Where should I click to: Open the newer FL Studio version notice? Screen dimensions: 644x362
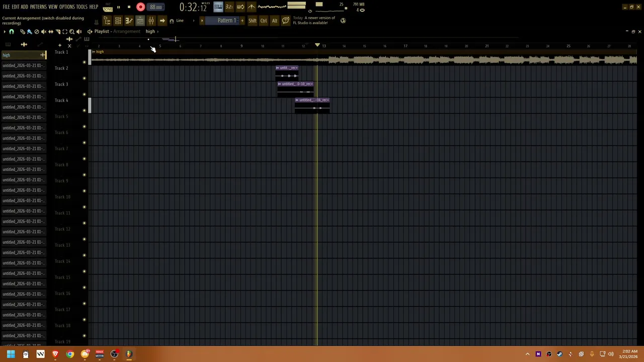click(314, 21)
